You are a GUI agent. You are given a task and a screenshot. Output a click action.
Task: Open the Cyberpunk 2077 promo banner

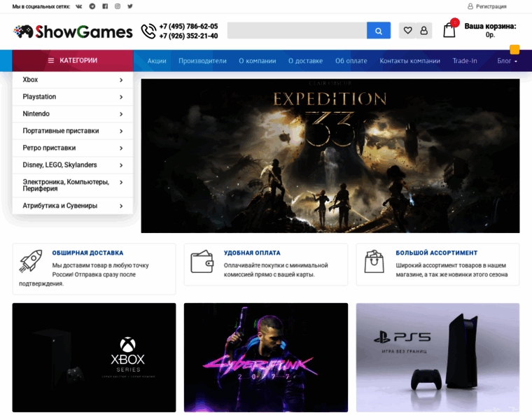(x=266, y=358)
